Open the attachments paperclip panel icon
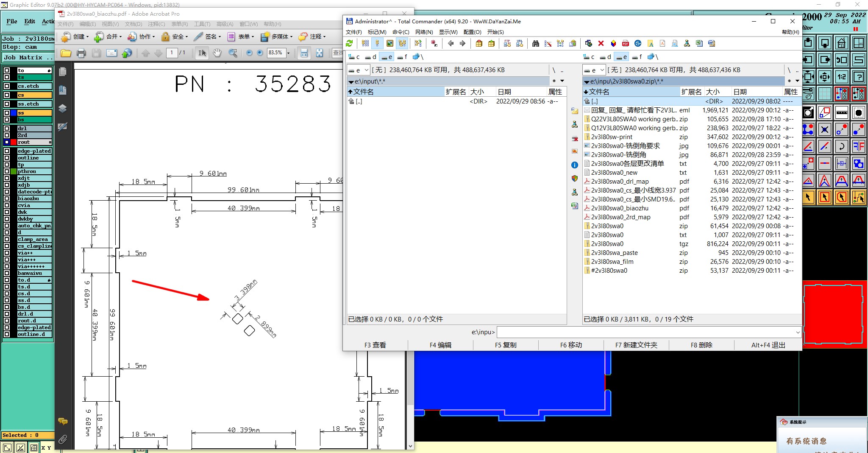The width and height of the screenshot is (868, 453). coord(63,439)
